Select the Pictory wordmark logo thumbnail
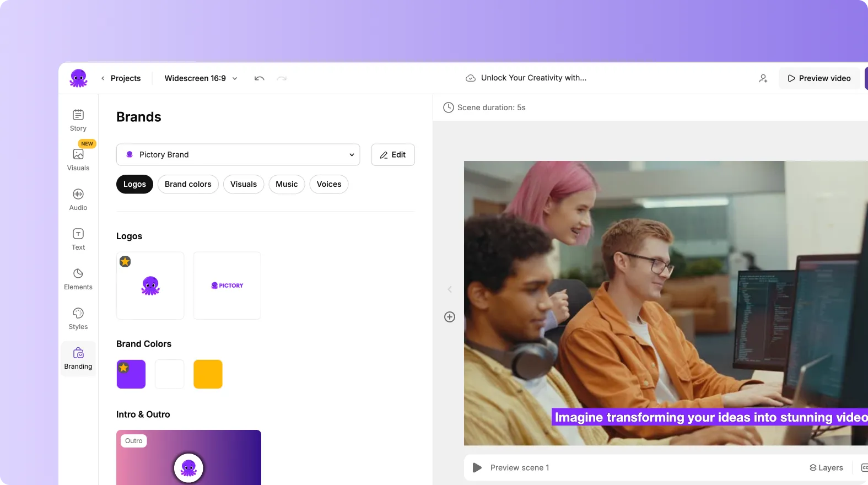 tap(227, 285)
